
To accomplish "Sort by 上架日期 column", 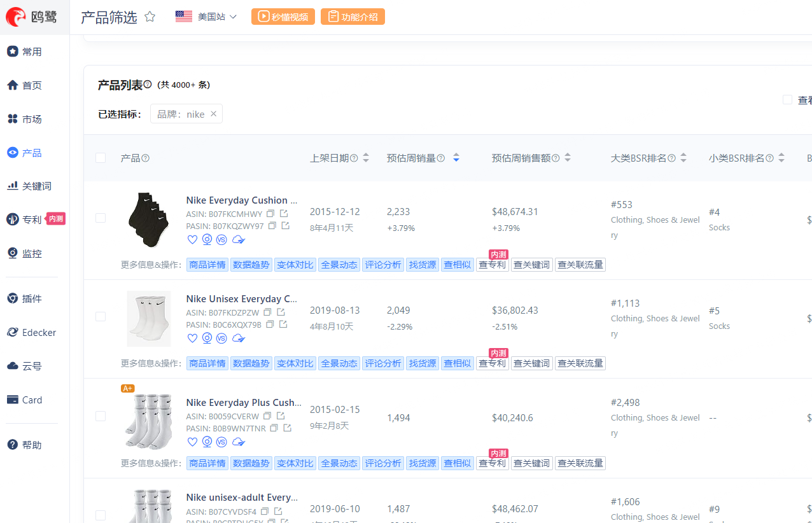I will (366, 158).
